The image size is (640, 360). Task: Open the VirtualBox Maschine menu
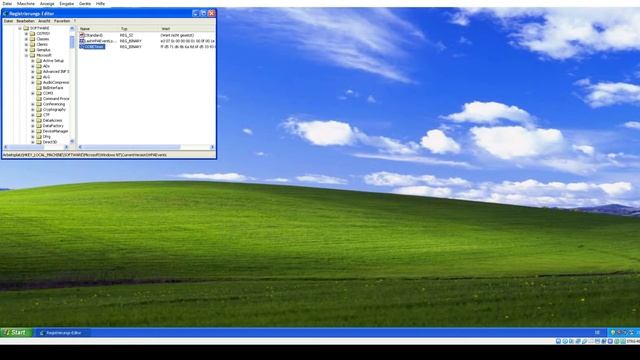26,4
